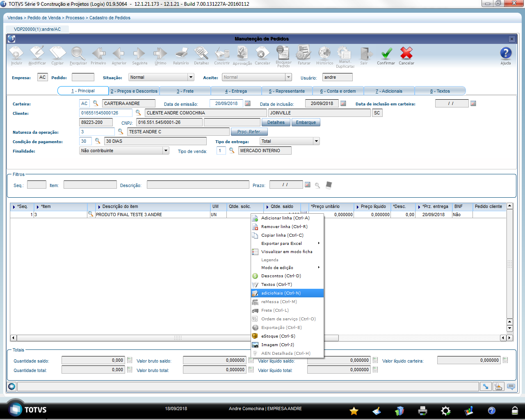Viewport: 525px width, 420px height.
Task: Click the Vendas breadcrumb link
Action: [x=15, y=18]
